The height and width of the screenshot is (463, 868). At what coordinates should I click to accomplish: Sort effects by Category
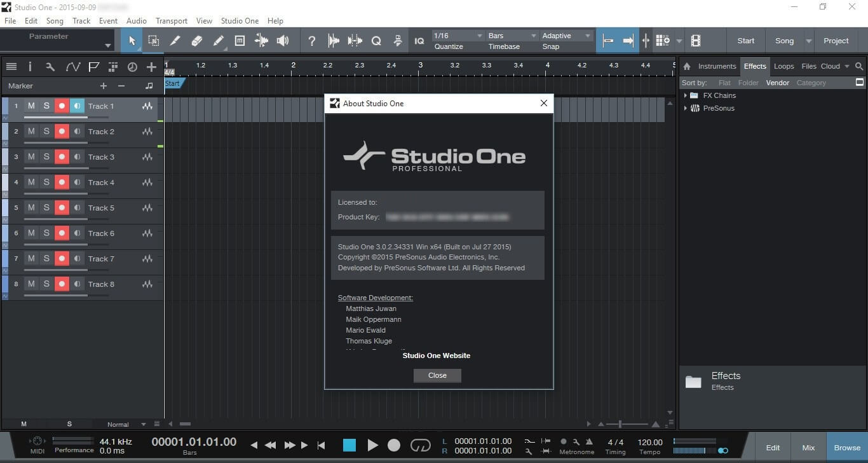(x=811, y=83)
